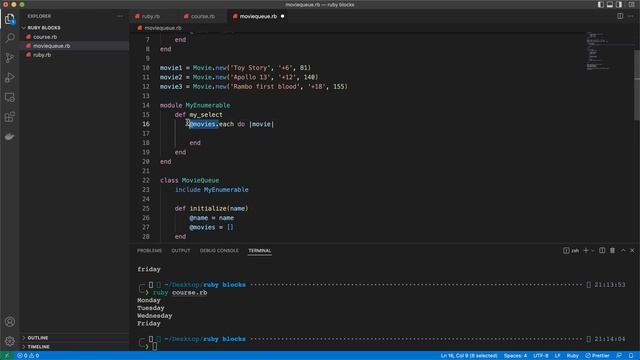640x360 pixels.
Task: Switch to the course.rb editor tab
Action: 203,16
